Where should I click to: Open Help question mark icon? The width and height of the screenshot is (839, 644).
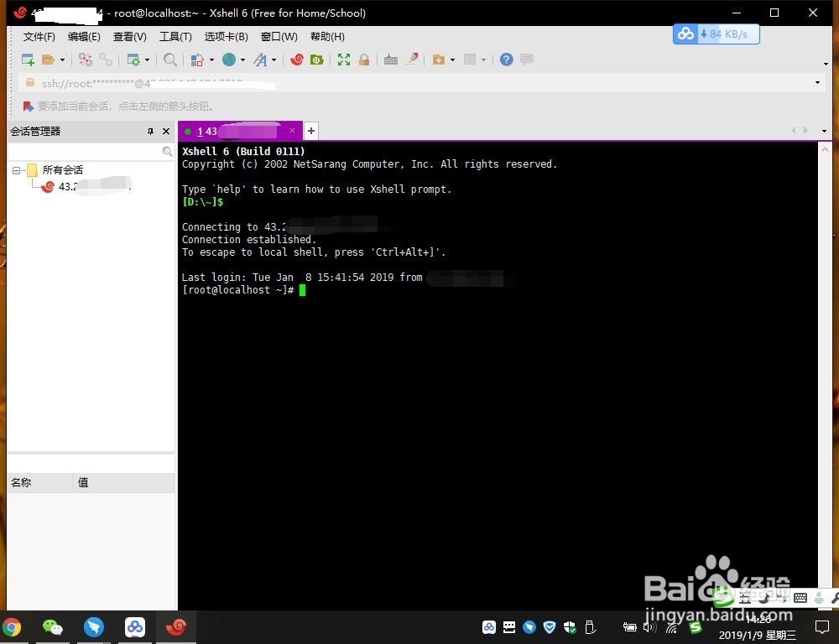tap(506, 60)
